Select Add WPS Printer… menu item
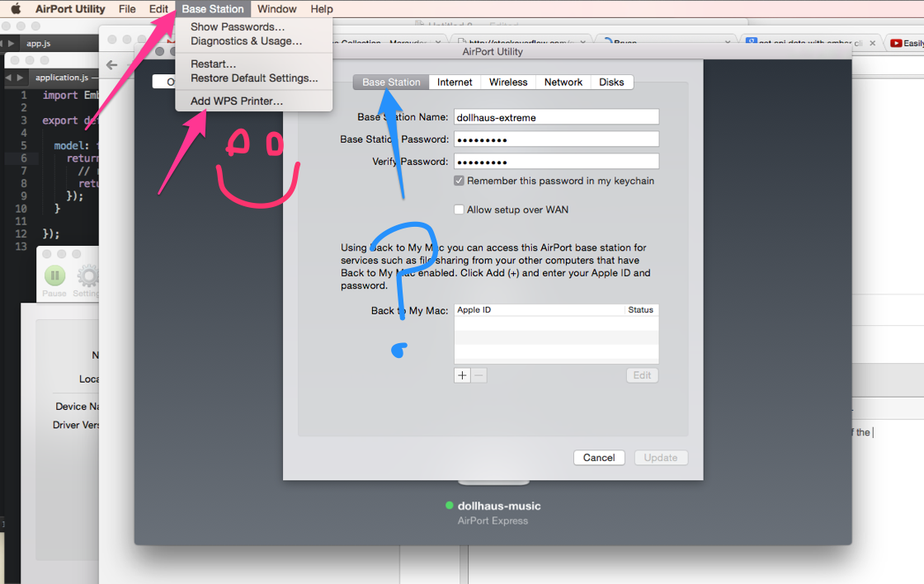The width and height of the screenshot is (924, 584). 236,101
